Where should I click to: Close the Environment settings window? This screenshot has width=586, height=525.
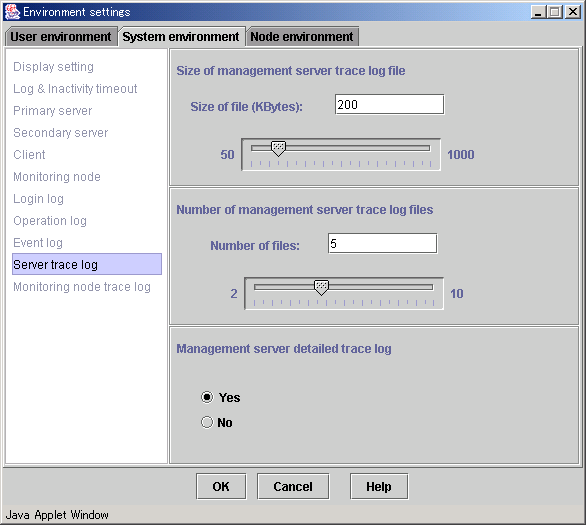pos(573,12)
